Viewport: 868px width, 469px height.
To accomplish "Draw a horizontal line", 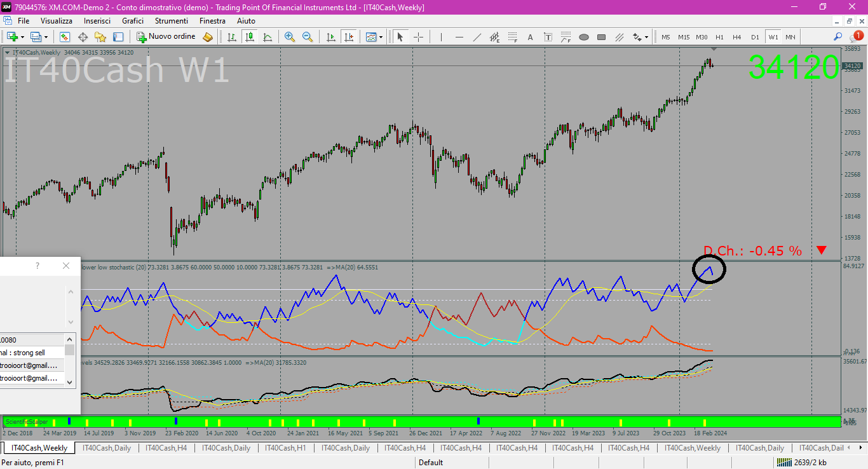I will pos(459,37).
